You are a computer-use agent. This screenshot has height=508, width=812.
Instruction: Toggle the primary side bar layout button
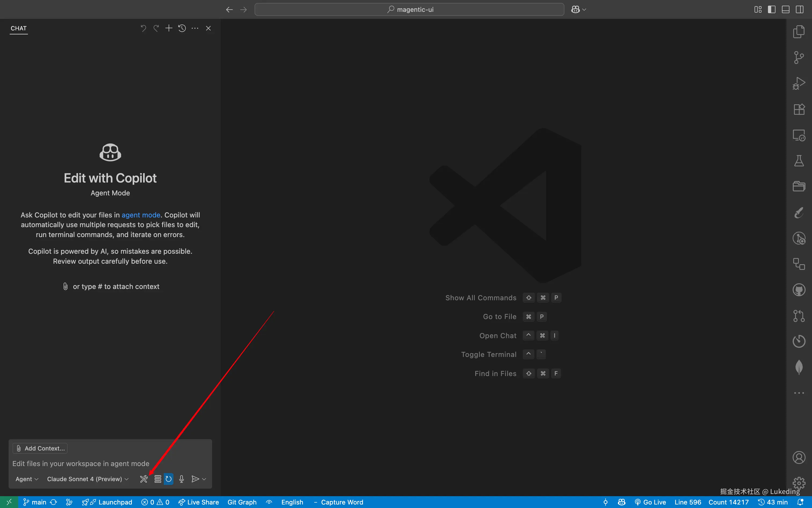[x=771, y=10]
